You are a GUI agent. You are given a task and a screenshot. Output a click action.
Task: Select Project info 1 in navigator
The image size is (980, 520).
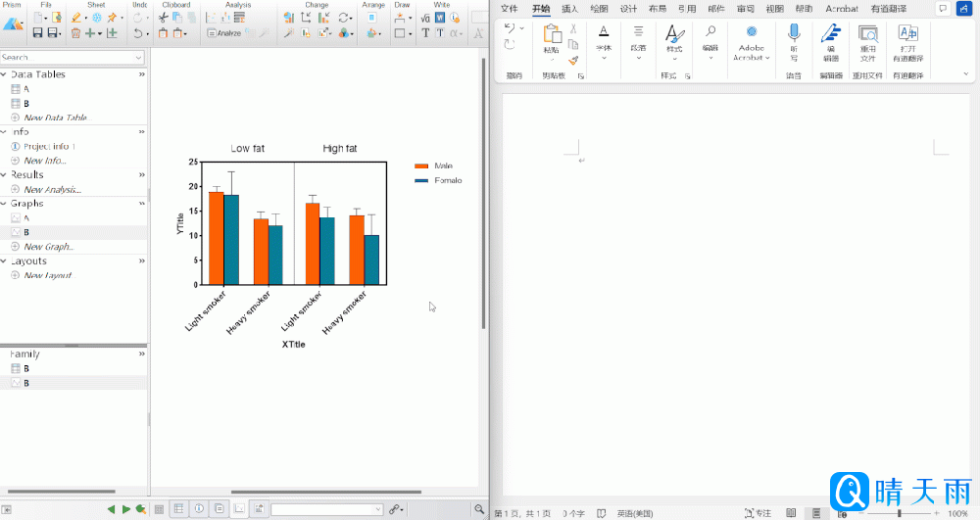49,146
